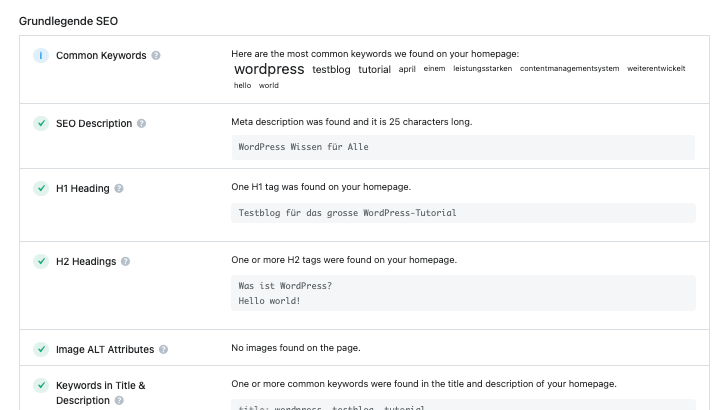Click the 'Testblog für das grosse WordPress-Tutorial' heading box
This screenshot has width=726, height=410.
tap(463, 213)
